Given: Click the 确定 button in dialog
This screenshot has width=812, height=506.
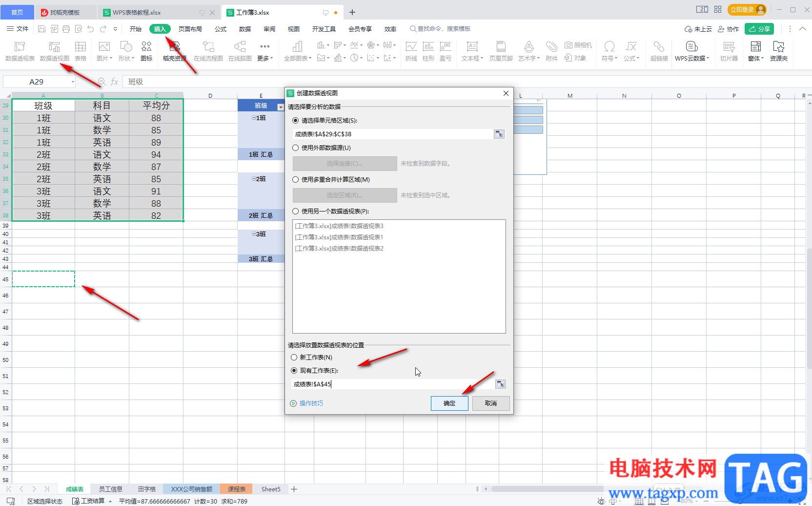Looking at the screenshot, I should (449, 403).
